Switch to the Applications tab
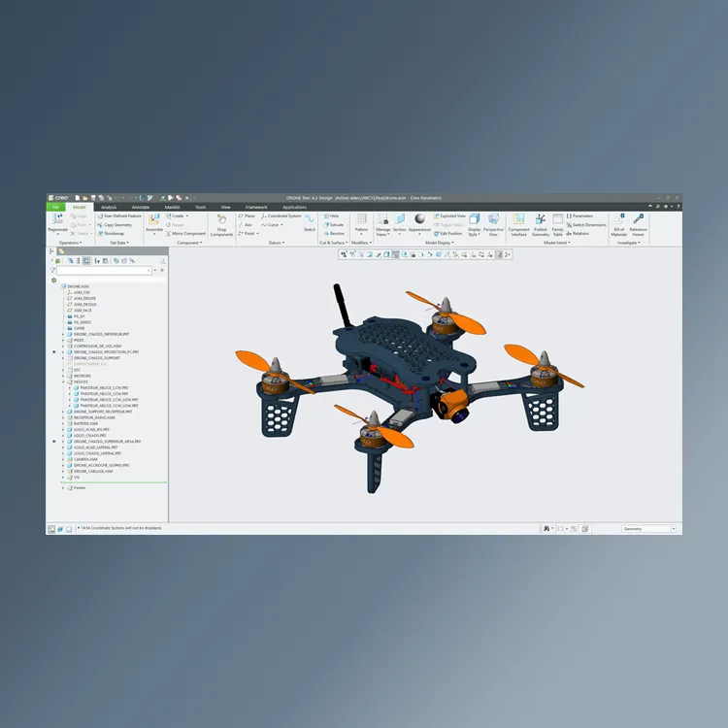The image size is (728, 728). click(294, 207)
